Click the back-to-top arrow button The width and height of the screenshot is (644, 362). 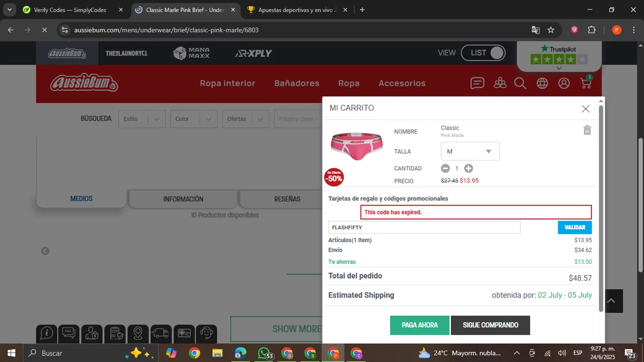tap(611, 301)
